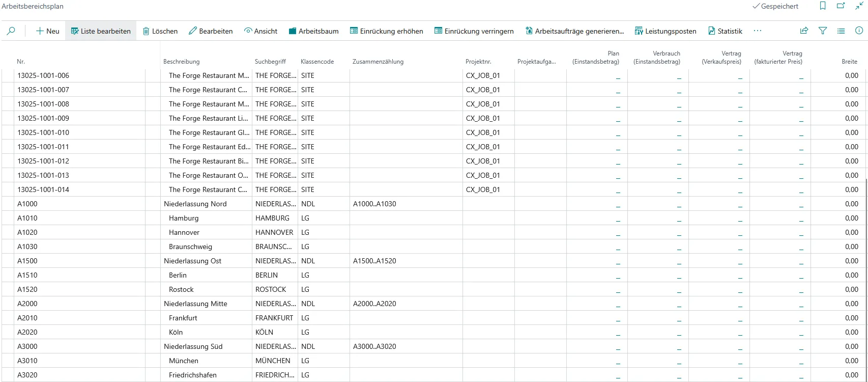Show more actions via ellipsis
The image size is (868, 382).
758,31
